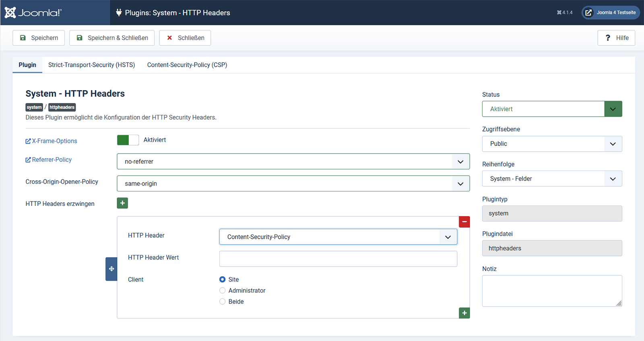Image resolution: width=644 pixels, height=341 pixels.
Task: Select the Administrator client radio button
Action: click(222, 290)
